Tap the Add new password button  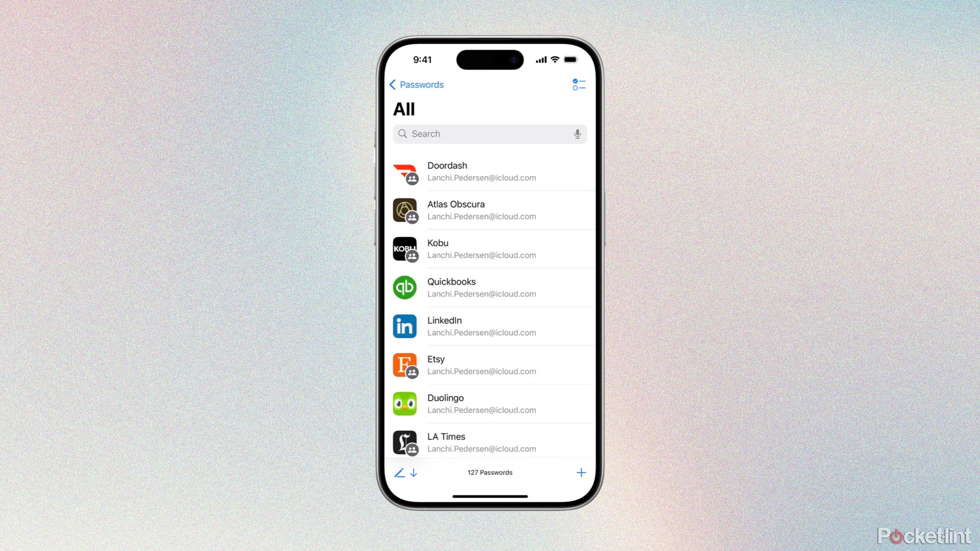pos(581,472)
